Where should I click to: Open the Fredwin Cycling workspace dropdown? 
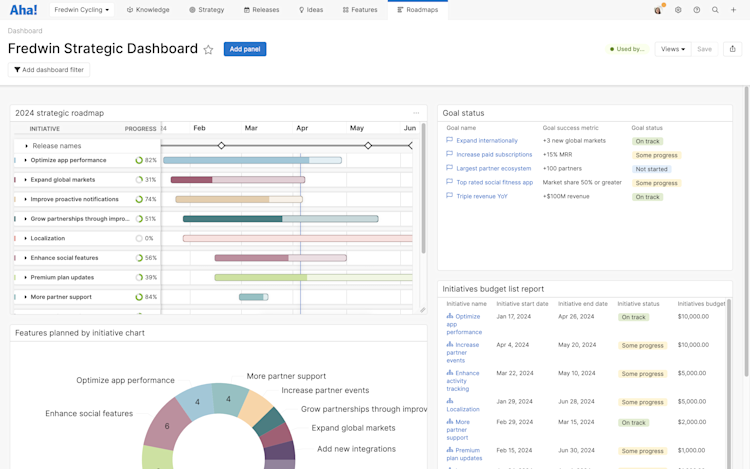coord(82,10)
